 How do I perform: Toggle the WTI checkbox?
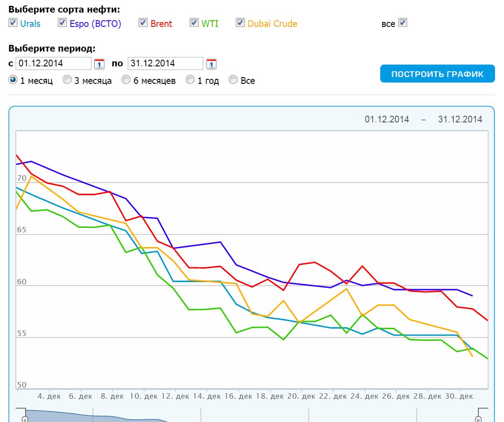tap(194, 22)
